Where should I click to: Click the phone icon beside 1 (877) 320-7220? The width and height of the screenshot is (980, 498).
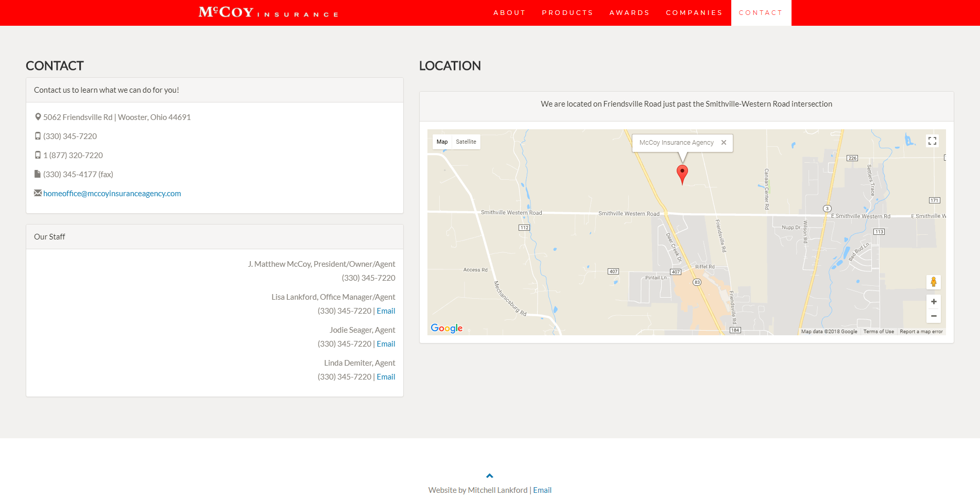click(38, 155)
